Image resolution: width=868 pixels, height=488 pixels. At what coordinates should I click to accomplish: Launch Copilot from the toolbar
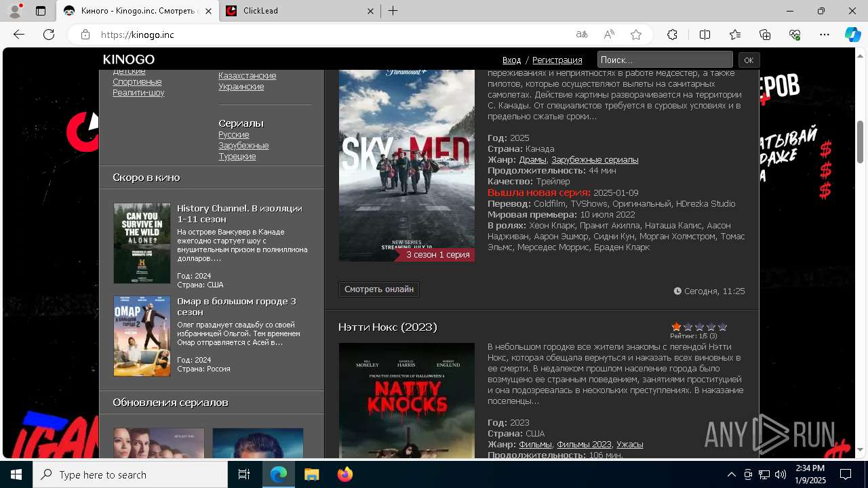click(x=852, y=35)
